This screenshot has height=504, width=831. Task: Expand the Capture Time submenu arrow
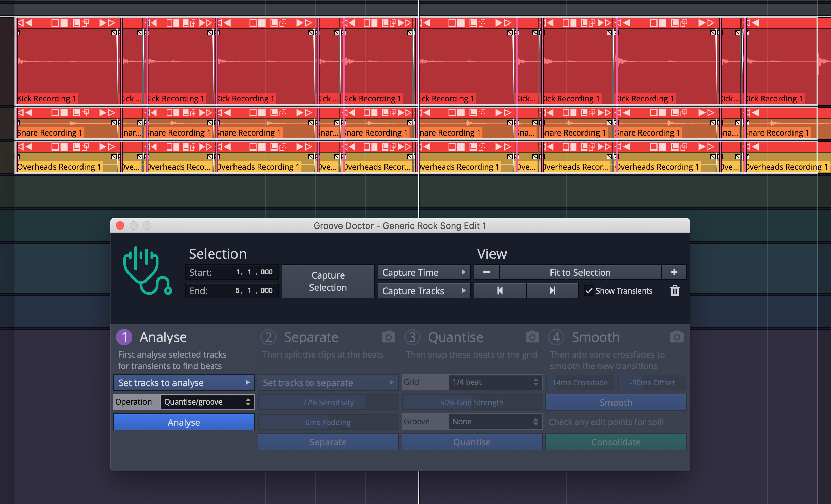pos(465,272)
